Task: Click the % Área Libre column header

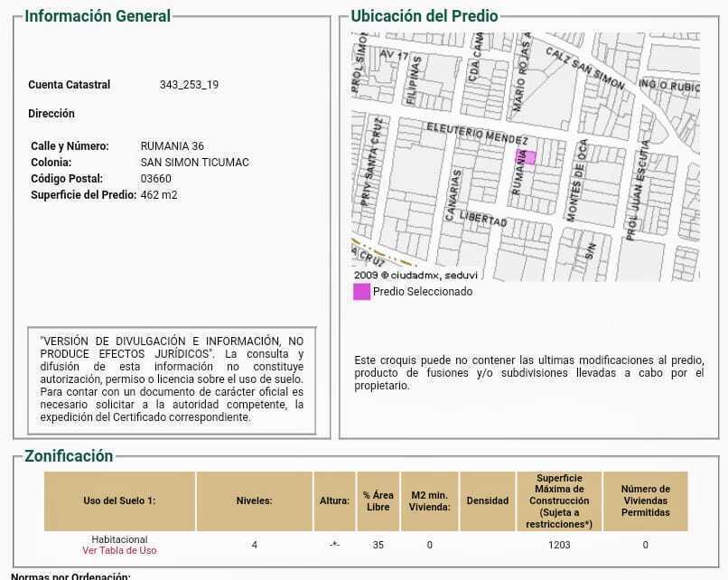Action: pos(378,500)
